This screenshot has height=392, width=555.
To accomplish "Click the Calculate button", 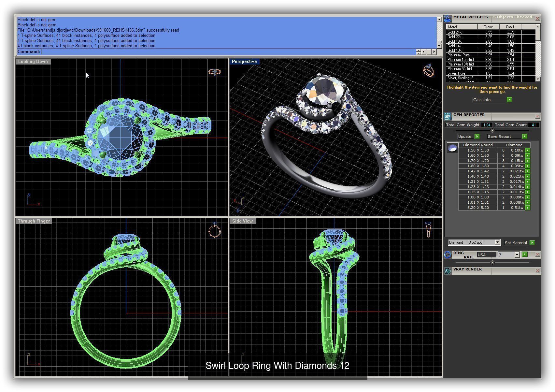I will 489,100.
